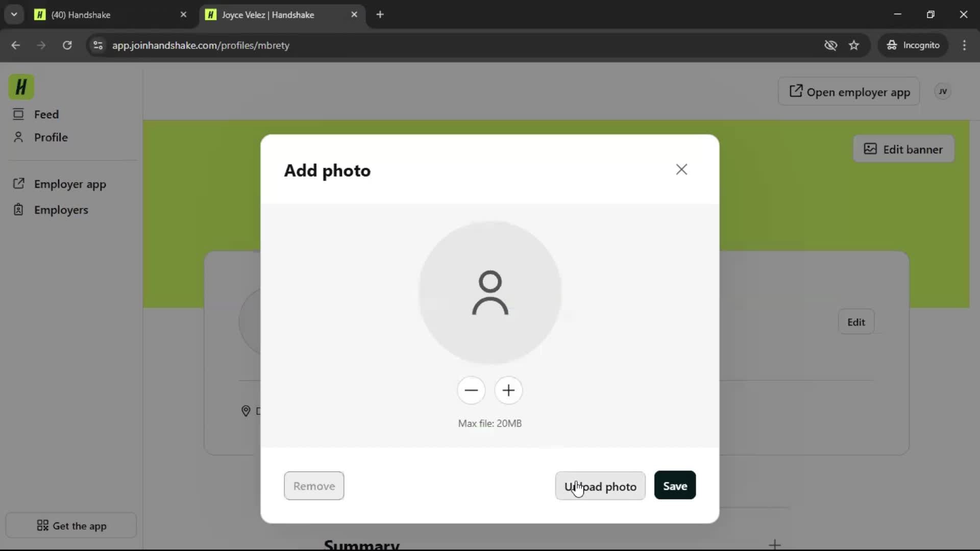Open Chrome three-dot menu
This screenshot has height=551, width=980.
coord(964,45)
